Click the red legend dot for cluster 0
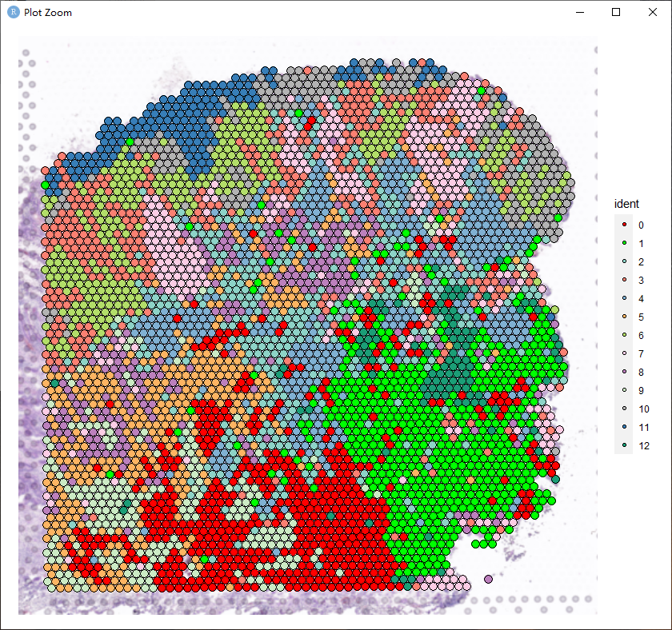 (x=625, y=225)
